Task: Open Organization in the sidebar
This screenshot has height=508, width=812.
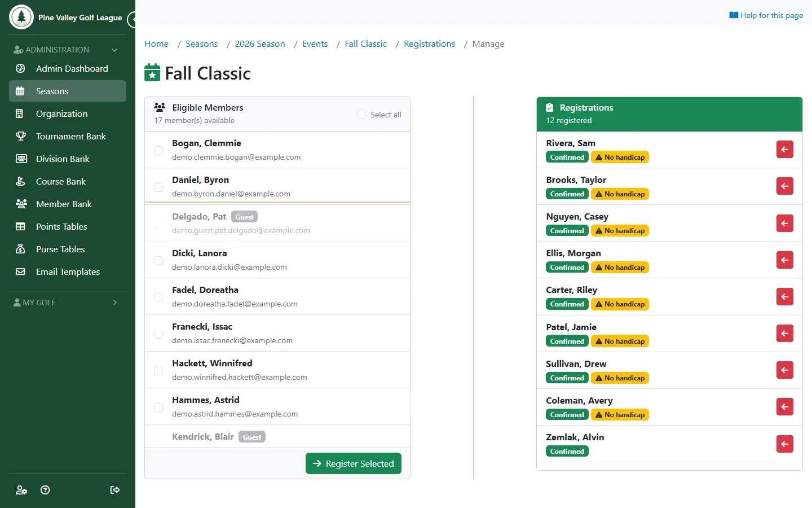Action: 68,113
